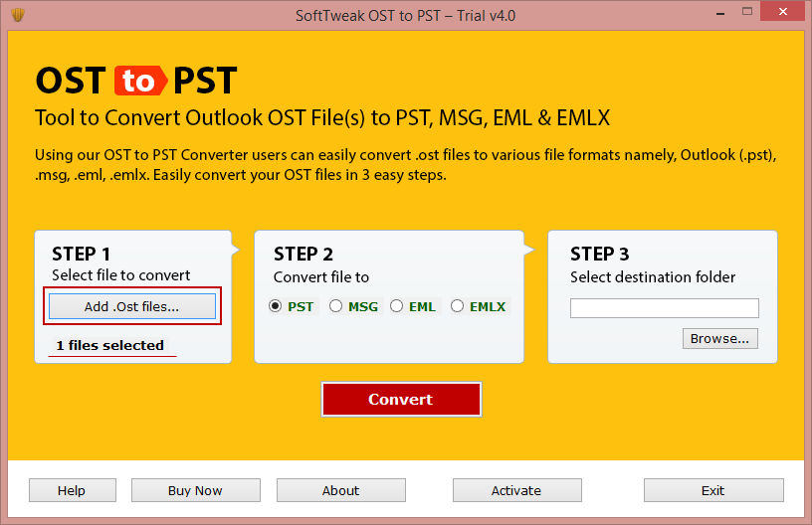Click Activate to enter a license
Image resolution: width=812 pixels, height=525 pixels.
[x=516, y=490]
